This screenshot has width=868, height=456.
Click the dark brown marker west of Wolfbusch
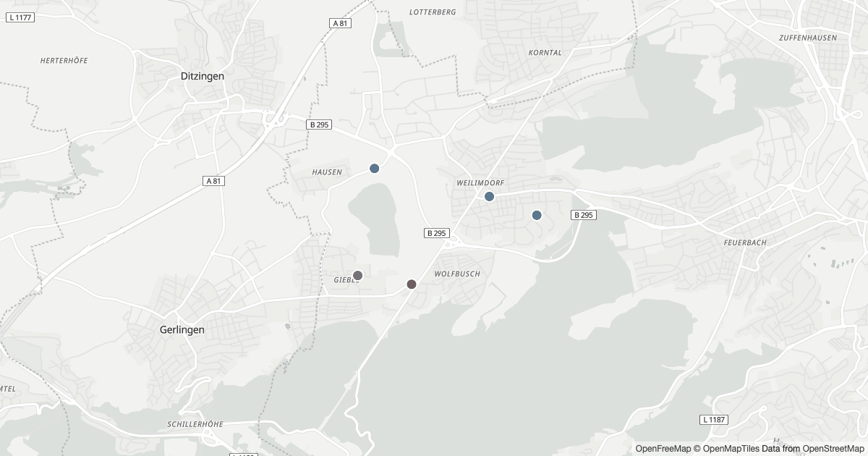tap(412, 284)
